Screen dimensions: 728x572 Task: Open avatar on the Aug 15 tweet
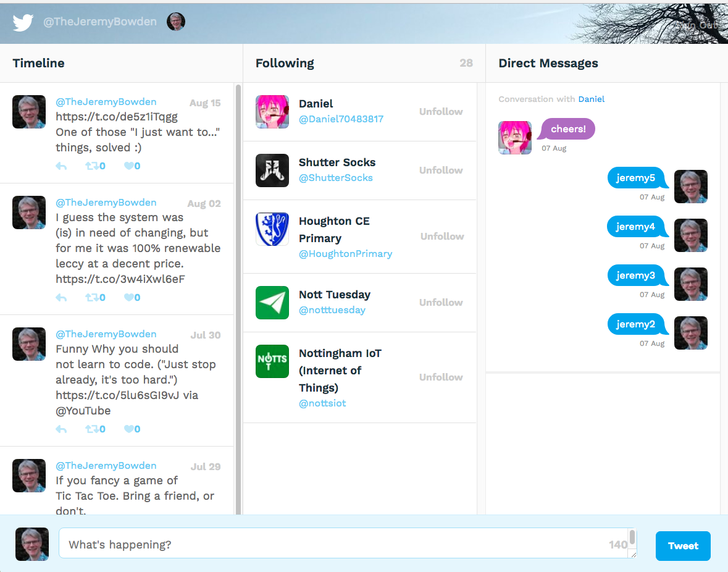coord(29,112)
